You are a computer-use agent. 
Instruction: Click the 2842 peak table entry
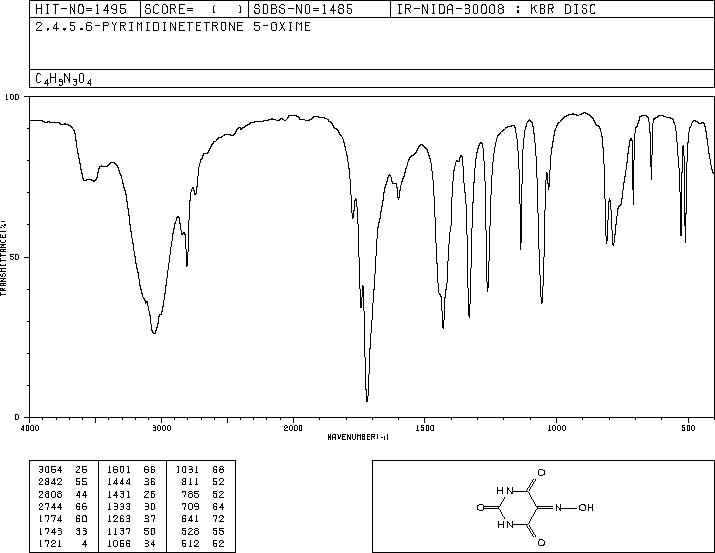[50, 482]
